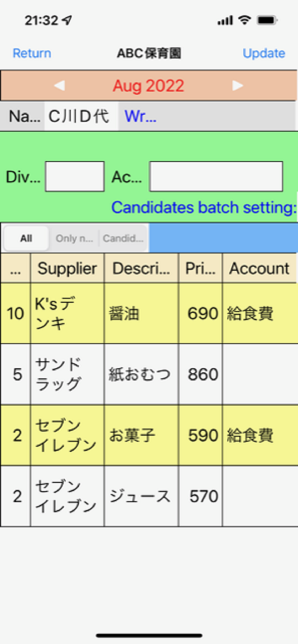
Task: Switch to the Candid... filter segment
Action: click(124, 238)
